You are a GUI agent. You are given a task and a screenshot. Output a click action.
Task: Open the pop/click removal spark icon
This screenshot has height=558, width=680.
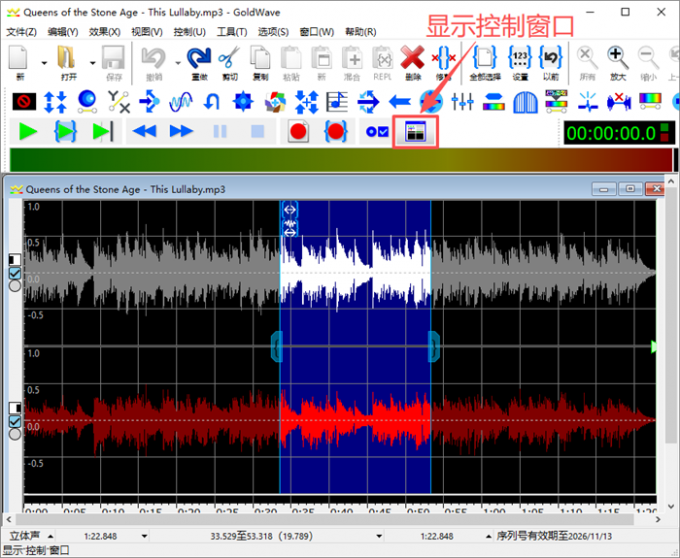pos(588,102)
